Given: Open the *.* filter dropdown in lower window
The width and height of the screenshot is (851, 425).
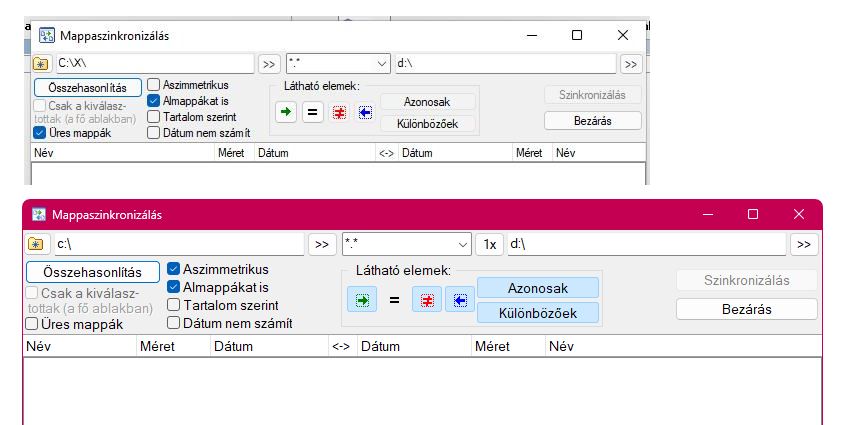Looking at the screenshot, I should [463, 245].
